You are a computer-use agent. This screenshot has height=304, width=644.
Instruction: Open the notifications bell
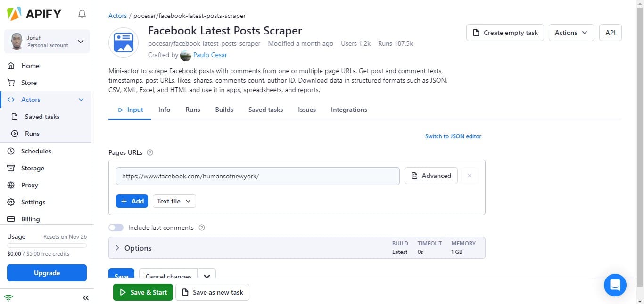pyautogui.click(x=82, y=14)
